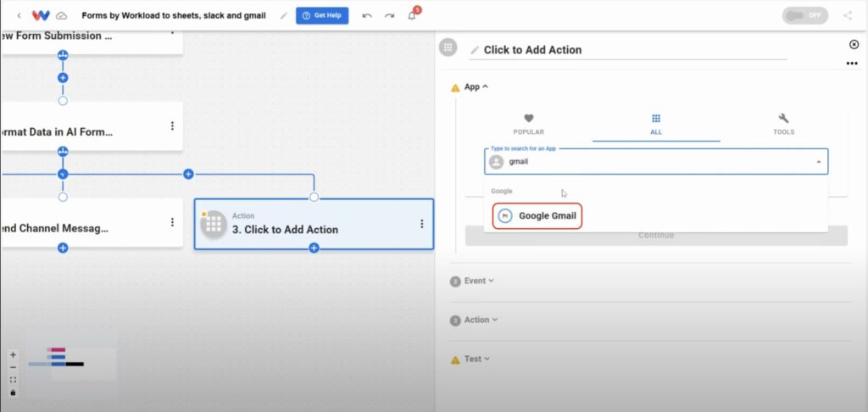
Task: Share the workflow using the share icon
Action: pyautogui.click(x=848, y=15)
